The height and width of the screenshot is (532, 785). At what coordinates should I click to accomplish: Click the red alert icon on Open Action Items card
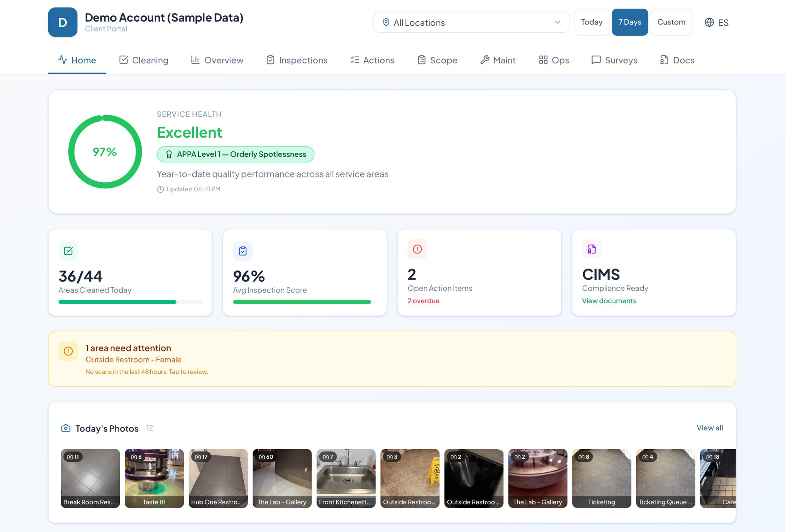pyautogui.click(x=417, y=249)
